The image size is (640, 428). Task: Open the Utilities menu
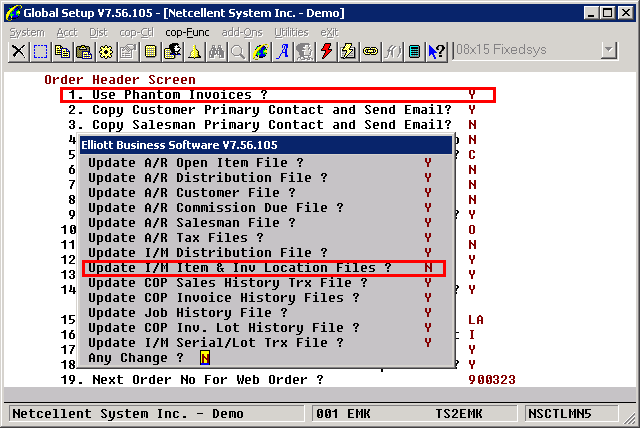(x=291, y=32)
